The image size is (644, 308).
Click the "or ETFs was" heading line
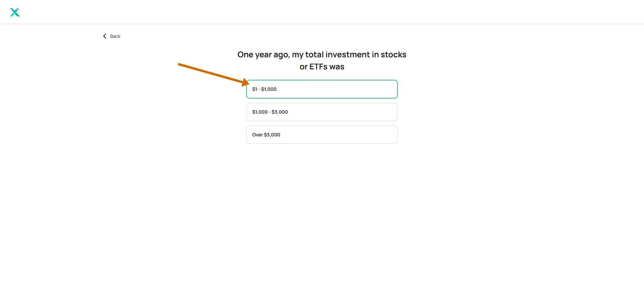click(x=322, y=67)
